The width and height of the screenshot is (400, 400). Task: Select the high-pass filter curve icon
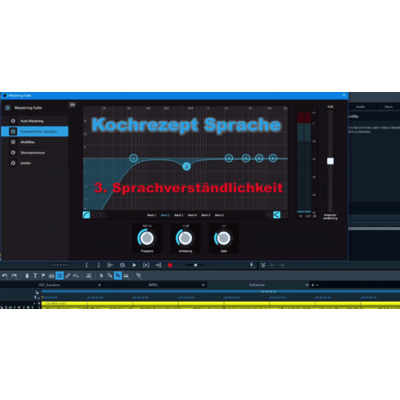point(86,215)
